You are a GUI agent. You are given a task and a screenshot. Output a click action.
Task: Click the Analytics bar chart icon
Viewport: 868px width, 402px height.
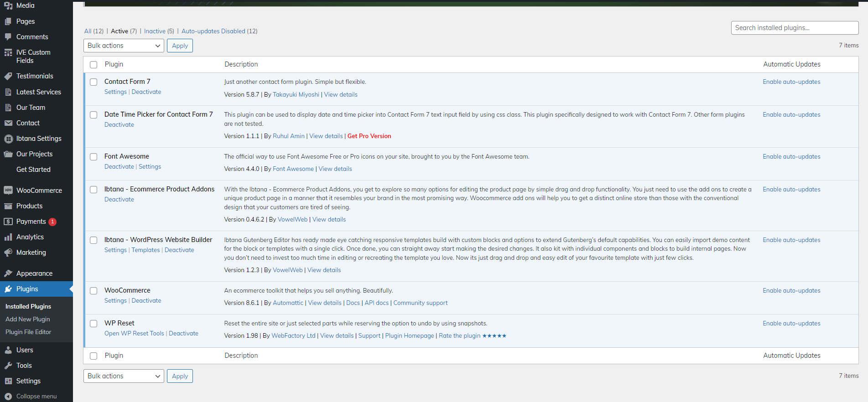click(8, 237)
